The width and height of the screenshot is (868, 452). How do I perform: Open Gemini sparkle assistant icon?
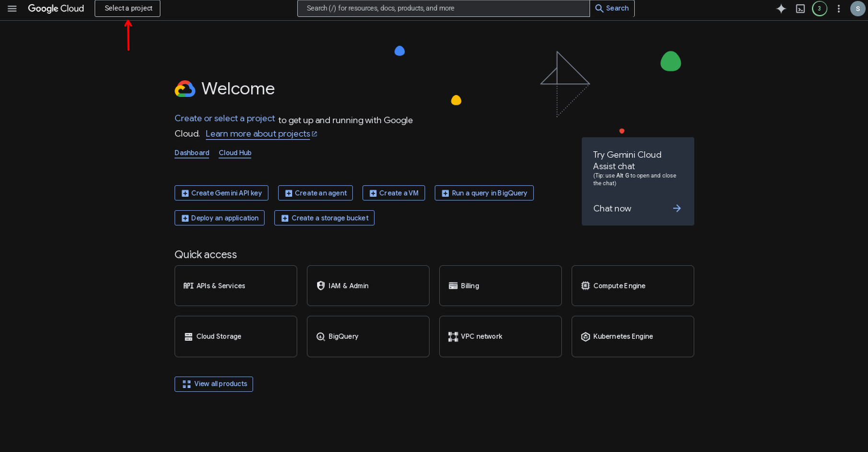(781, 9)
